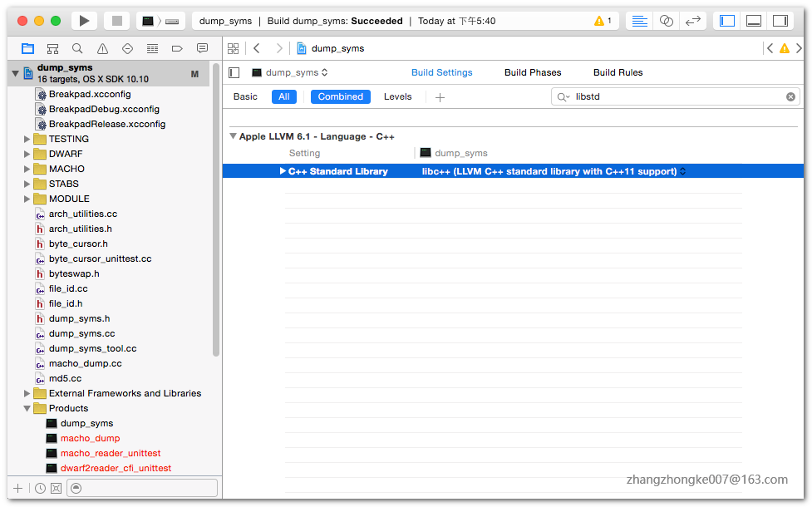Clear the build settings search text
Screen dimensions: 812x507
[x=790, y=97]
